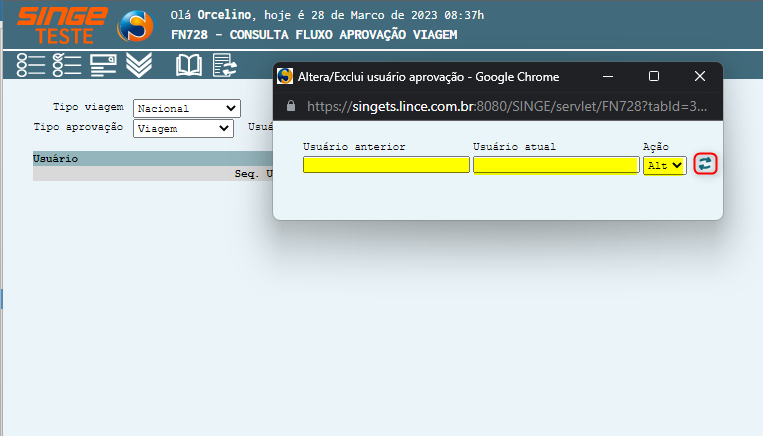Click the checklist icon in toolbar
Viewport: 763px width, 436px height.
66,66
